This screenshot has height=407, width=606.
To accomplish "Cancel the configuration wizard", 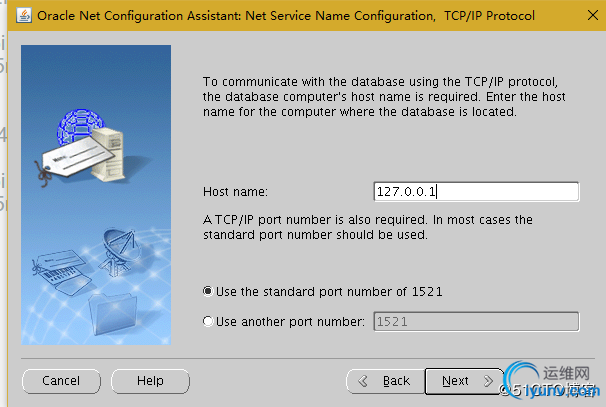I will pos(61,381).
